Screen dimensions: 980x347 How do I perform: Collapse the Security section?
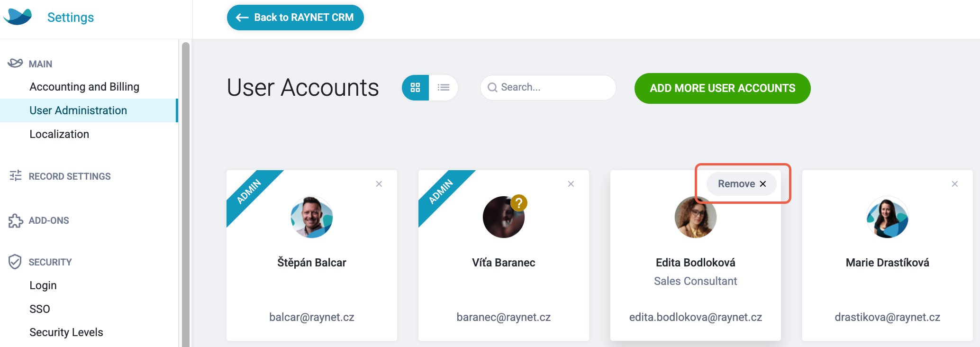point(50,262)
